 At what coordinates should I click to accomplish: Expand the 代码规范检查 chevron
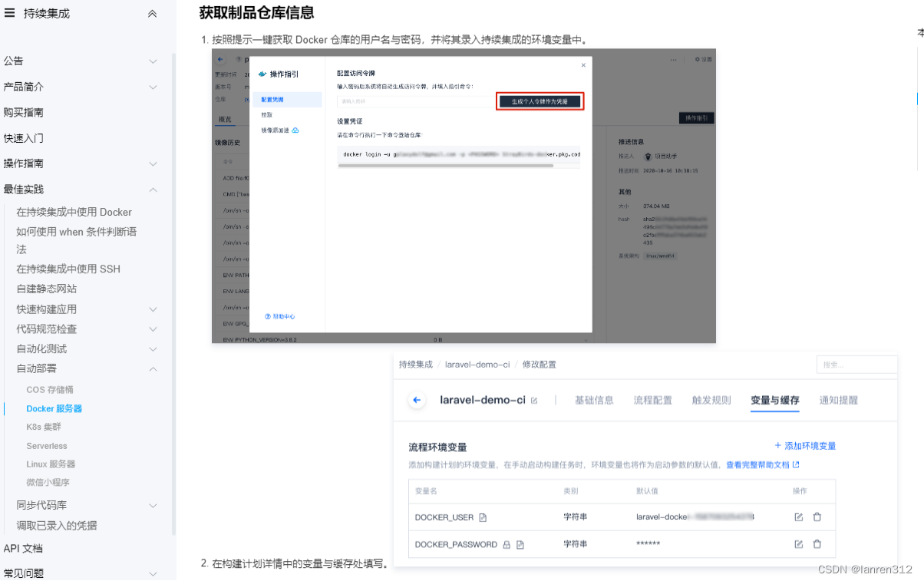[153, 329]
